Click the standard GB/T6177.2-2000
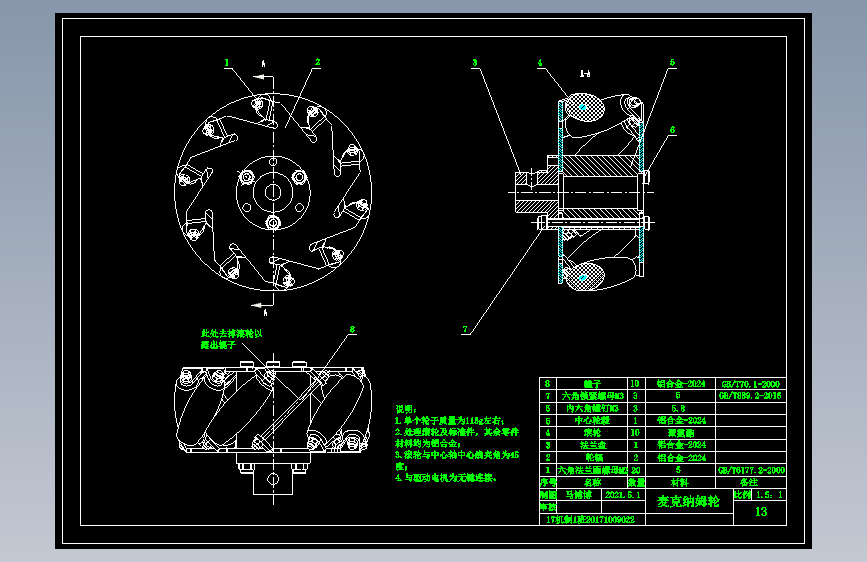867x562 pixels. [751, 470]
